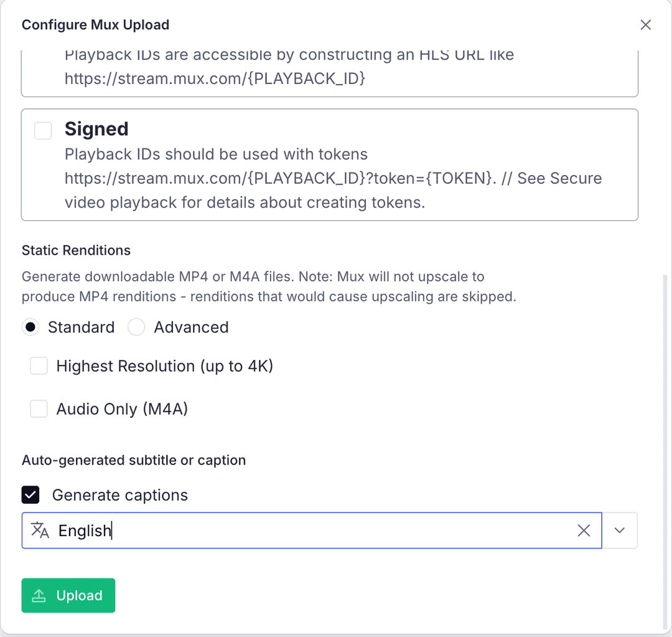
Task: Click the Highest Resolution (up to 4K) label
Action: [165, 366]
